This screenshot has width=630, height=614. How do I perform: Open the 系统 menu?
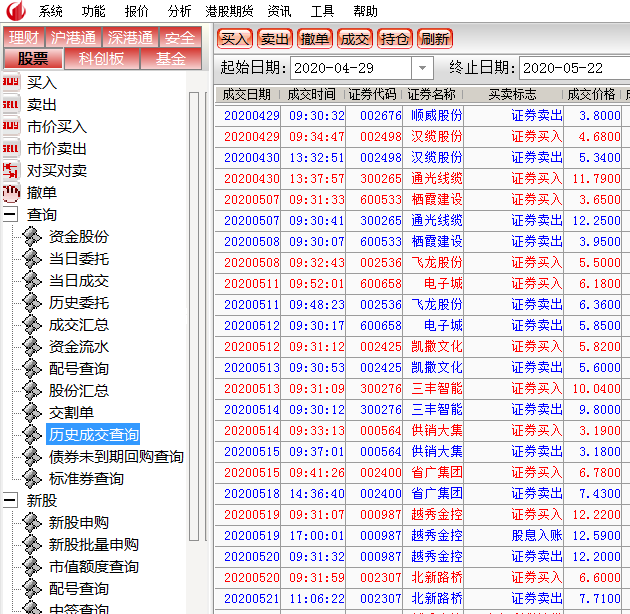click(x=51, y=11)
